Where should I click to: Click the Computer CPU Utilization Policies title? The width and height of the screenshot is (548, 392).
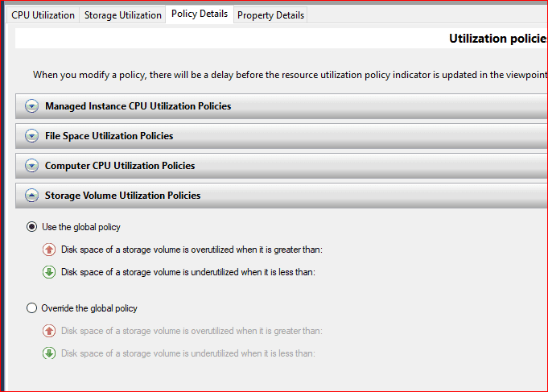click(x=120, y=166)
